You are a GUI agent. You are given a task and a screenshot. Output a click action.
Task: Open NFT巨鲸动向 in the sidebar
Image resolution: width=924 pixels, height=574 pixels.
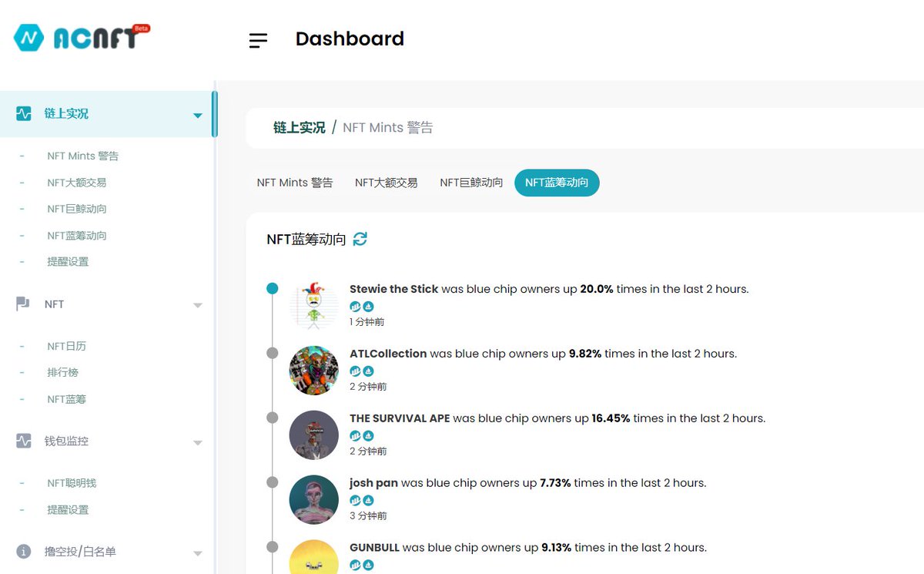point(77,209)
